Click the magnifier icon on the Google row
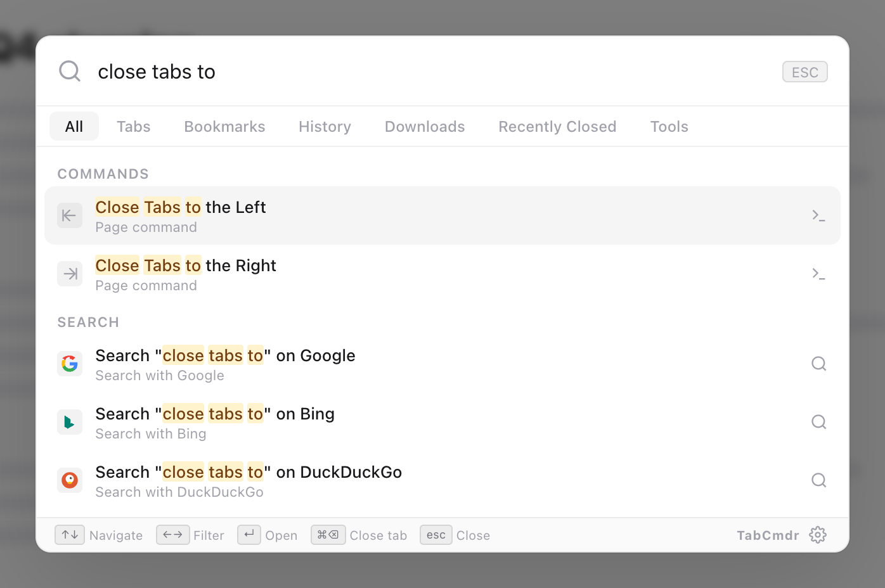The width and height of the screenshot is (885, 588). tap(818, 364)
